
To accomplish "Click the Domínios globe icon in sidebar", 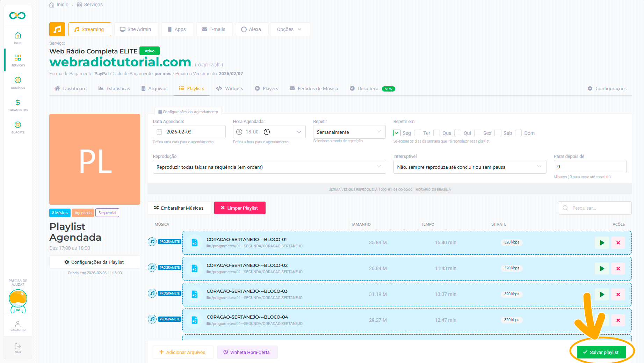I will click(x=18, y=80).
